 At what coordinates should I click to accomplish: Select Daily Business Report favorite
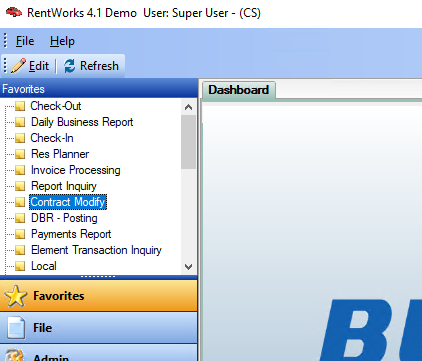(x=82, y=122)
